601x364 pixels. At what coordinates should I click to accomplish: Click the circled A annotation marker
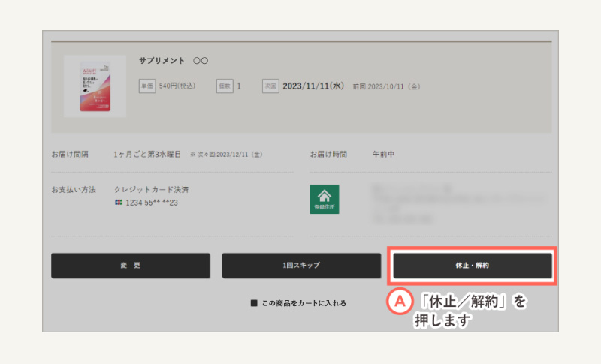click(x=400, y=302)
